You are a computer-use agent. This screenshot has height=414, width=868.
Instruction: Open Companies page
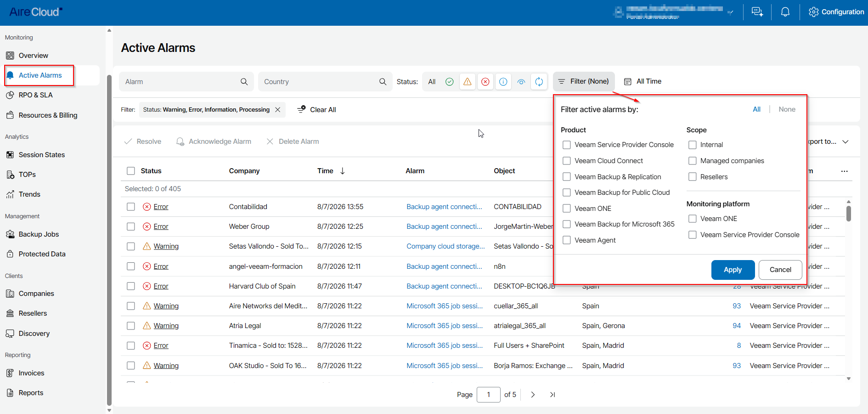(x=36, y=294)
